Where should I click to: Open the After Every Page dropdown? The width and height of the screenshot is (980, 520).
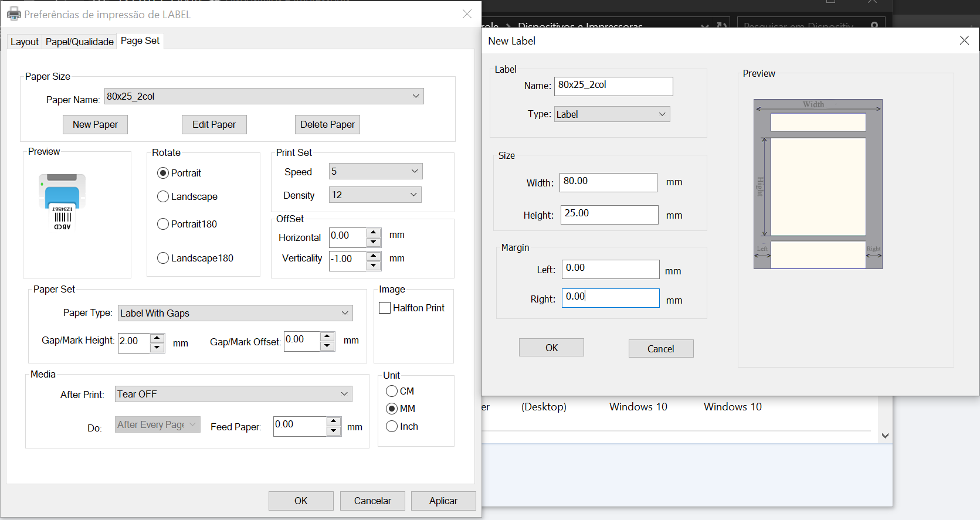pyautogui.click(x=157, y=424)
